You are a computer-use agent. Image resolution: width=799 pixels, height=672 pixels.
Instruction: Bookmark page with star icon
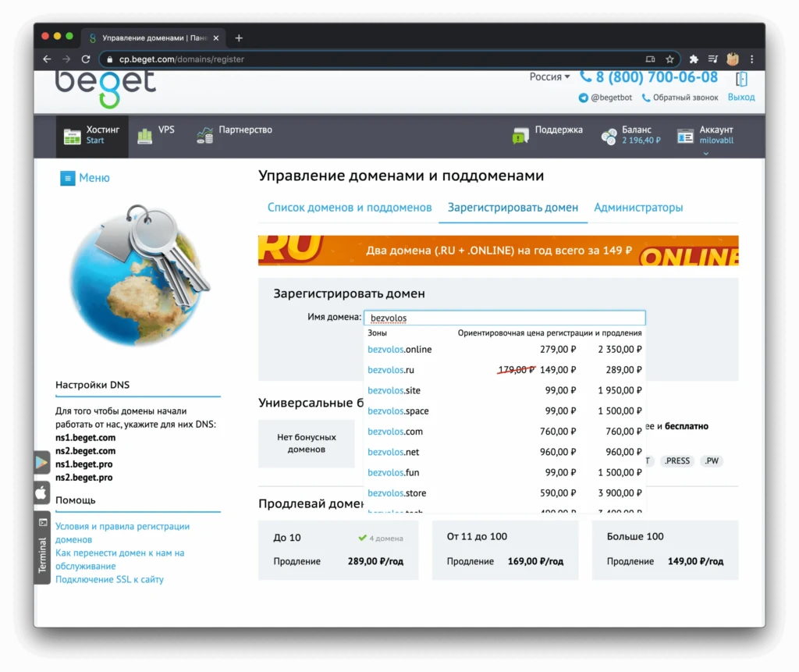pos(669,59)
